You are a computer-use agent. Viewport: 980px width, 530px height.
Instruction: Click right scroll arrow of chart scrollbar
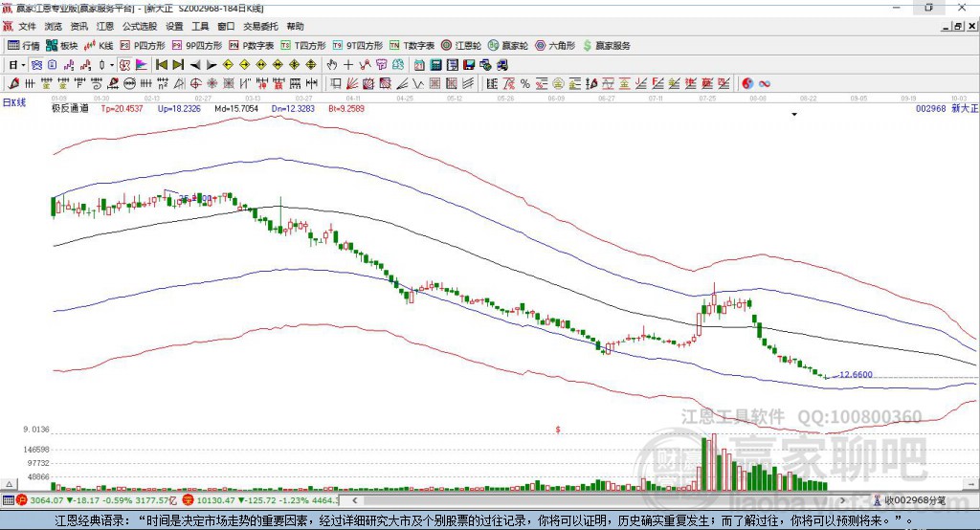pos(842,500)
